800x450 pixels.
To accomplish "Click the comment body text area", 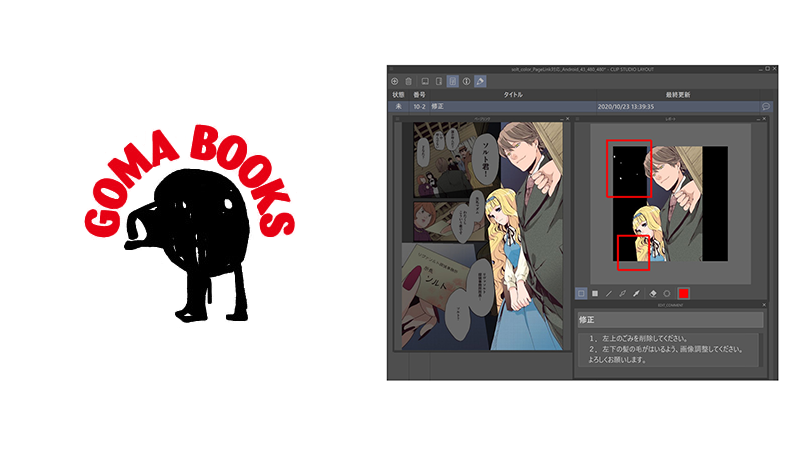I will click(x=668, y=349).
